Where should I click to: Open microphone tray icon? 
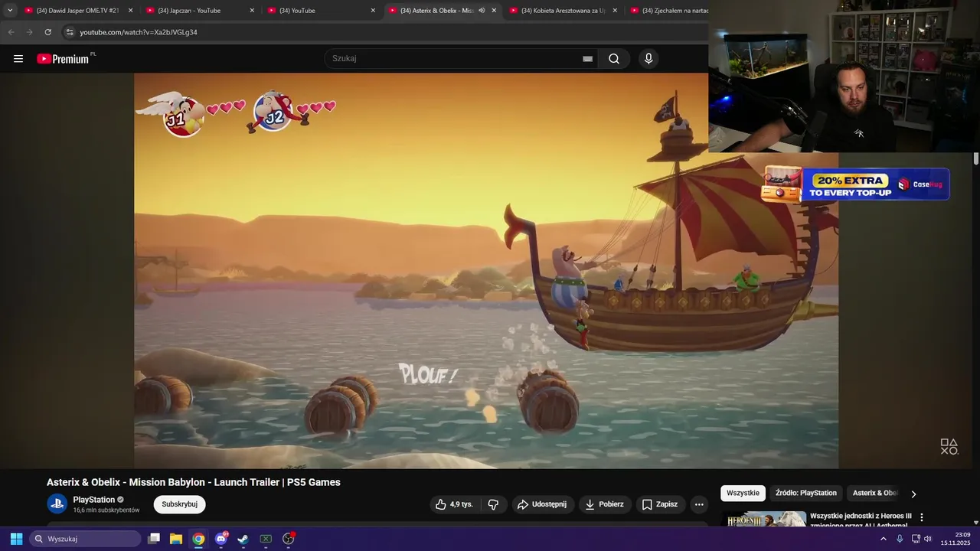tap(900, 539)
